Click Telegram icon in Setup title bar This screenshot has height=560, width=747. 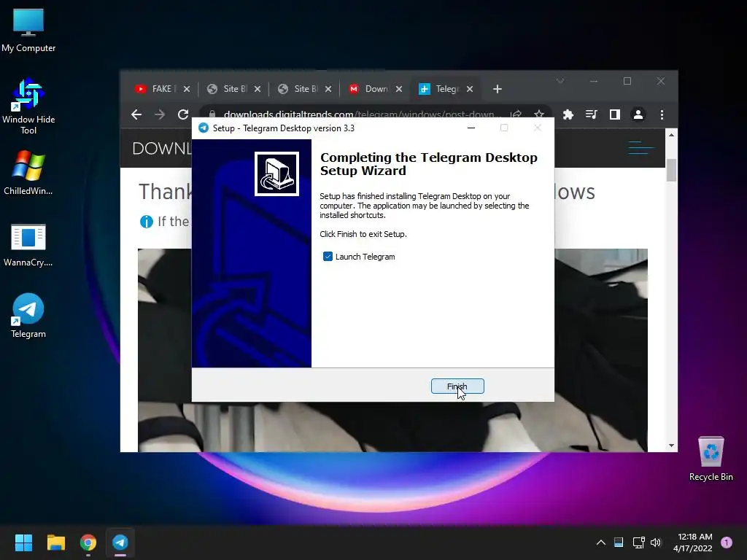point(204,128)
